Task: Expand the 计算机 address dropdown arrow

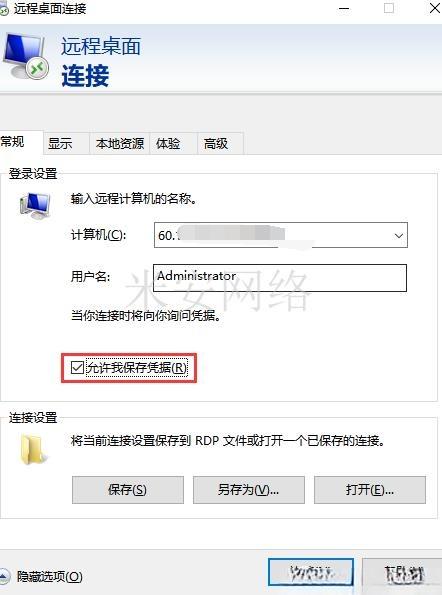Action: click(x=398, y=236)
